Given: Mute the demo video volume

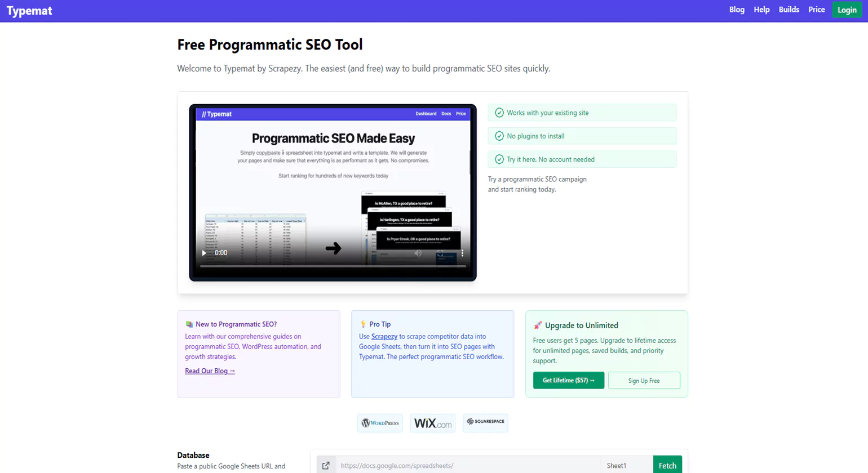Looking at the screenshot, I should 418,253.
